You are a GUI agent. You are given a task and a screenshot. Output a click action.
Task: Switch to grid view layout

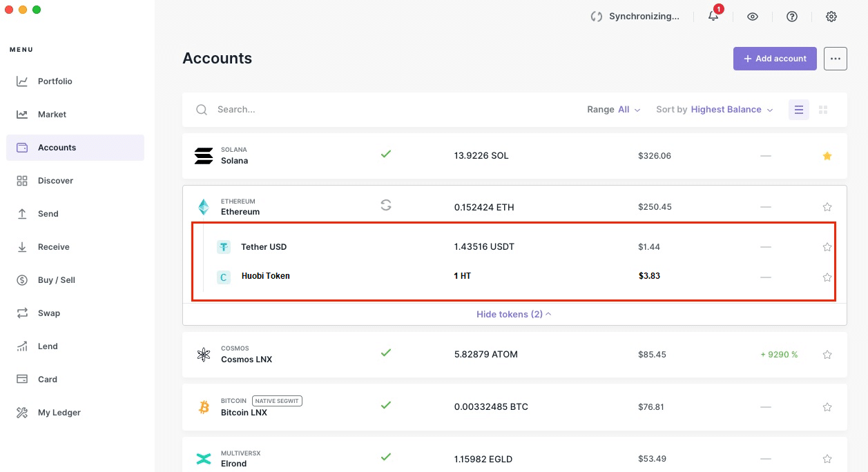tap(823, 110)
